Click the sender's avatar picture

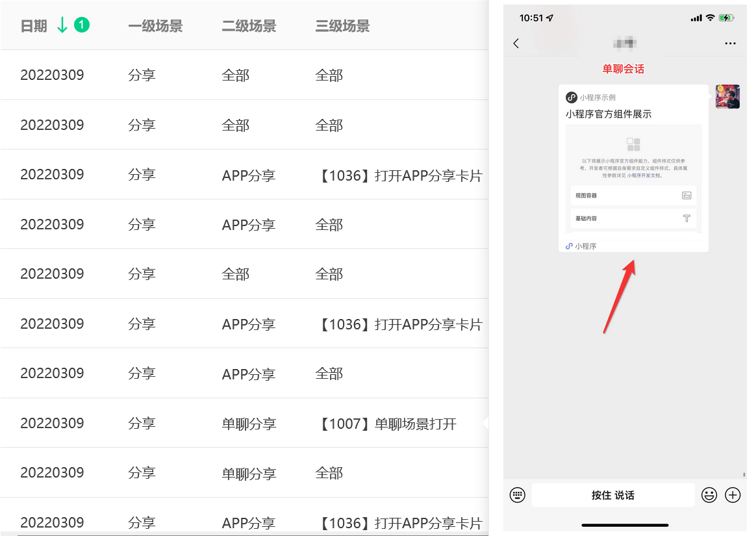coord(727,97)
